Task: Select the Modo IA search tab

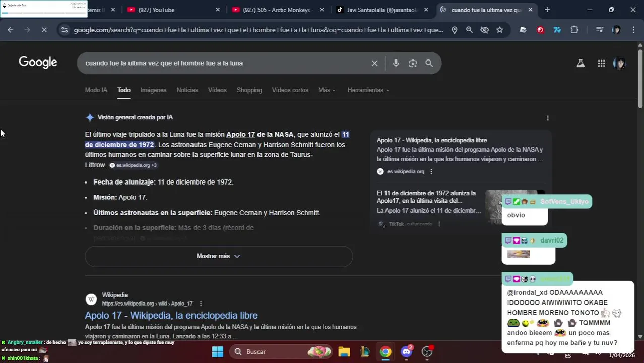Action: click(x=96, y=90)
